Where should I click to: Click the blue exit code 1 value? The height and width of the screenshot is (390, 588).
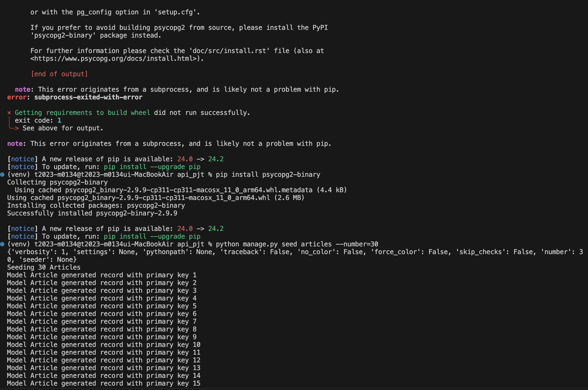tap(59, 120)
